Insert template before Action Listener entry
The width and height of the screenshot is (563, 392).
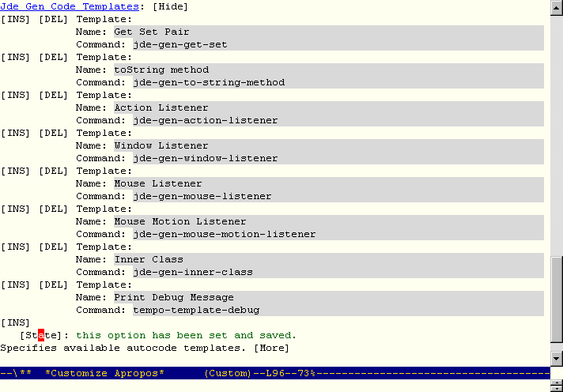(x=16, y=95)
